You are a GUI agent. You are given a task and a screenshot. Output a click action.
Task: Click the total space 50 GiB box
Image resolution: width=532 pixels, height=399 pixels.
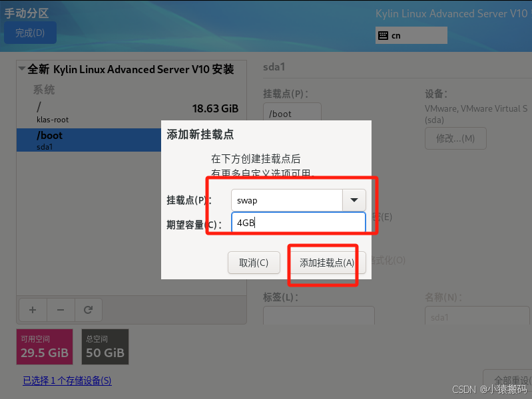[x=105, y=346]
